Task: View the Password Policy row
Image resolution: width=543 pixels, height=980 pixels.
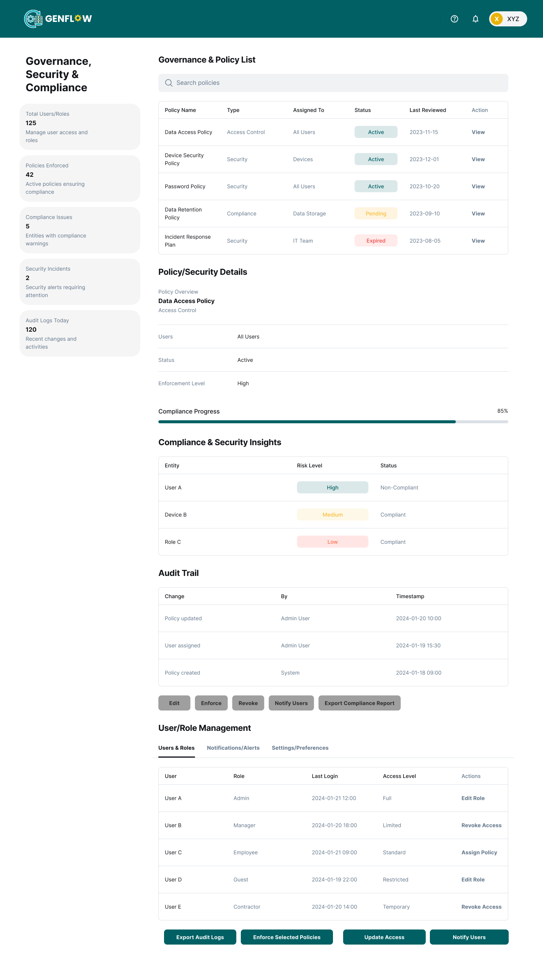Action: (x=478, y=187)
